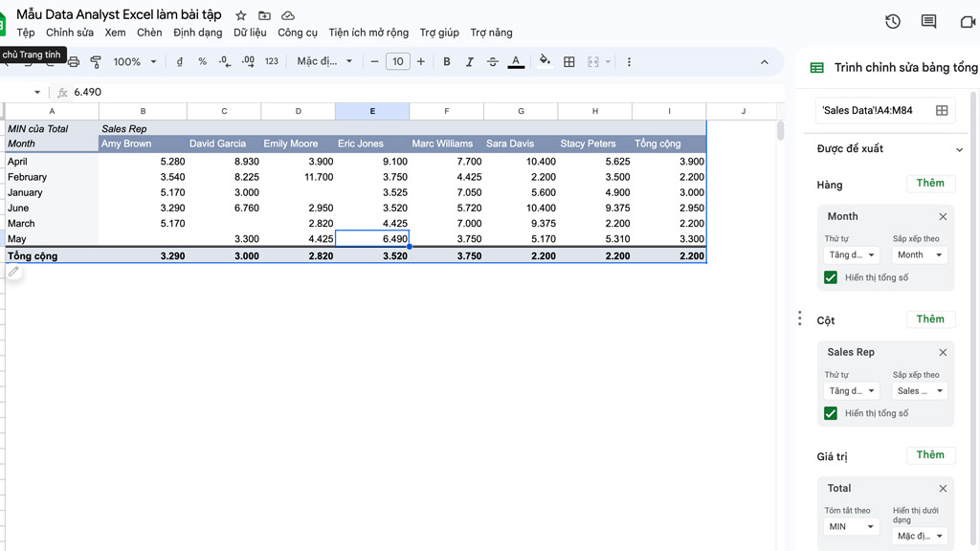
Task: Open the fill color picker
Action: coord(545,61)
